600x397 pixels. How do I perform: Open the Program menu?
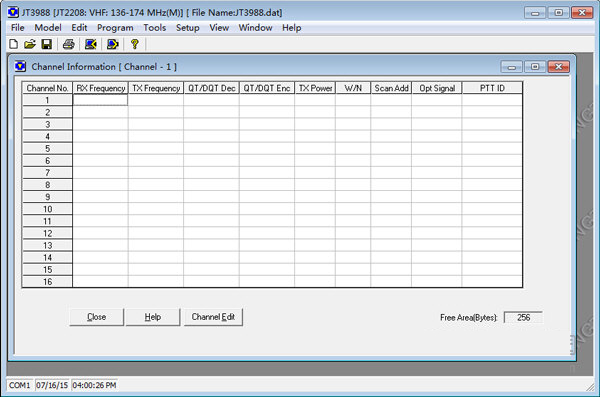pyautogui.click(x=115, y=28)
